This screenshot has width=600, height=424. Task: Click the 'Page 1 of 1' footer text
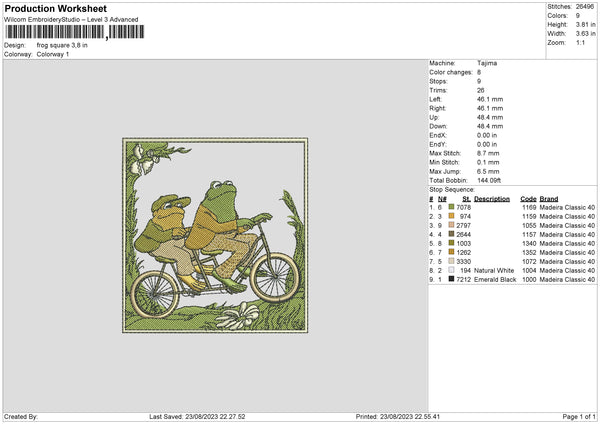click(579, 416)
